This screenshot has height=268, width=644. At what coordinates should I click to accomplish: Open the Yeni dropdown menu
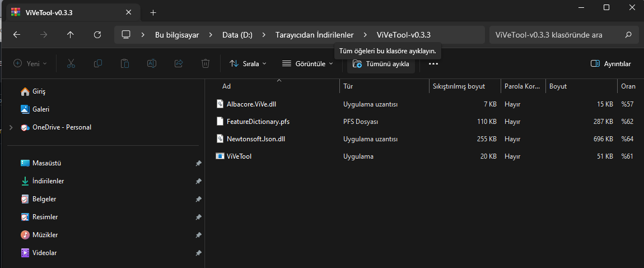click(30, 64)
